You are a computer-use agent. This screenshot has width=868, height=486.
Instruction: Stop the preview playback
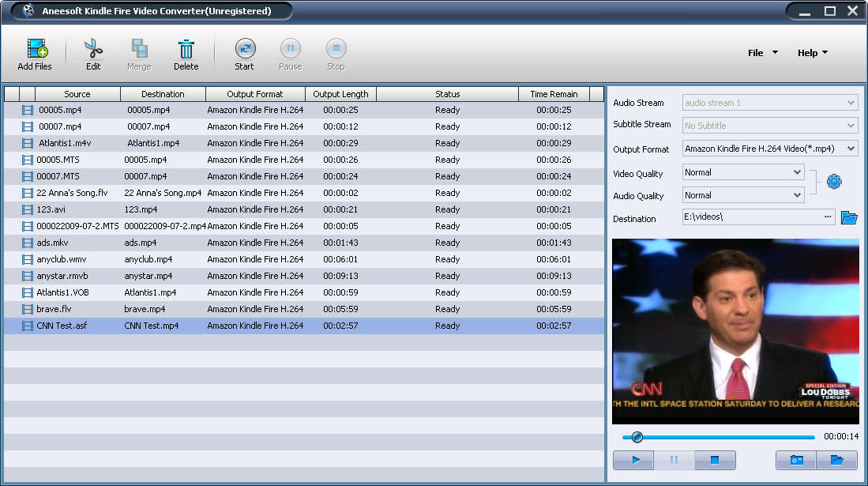click(x=716, y=460)
